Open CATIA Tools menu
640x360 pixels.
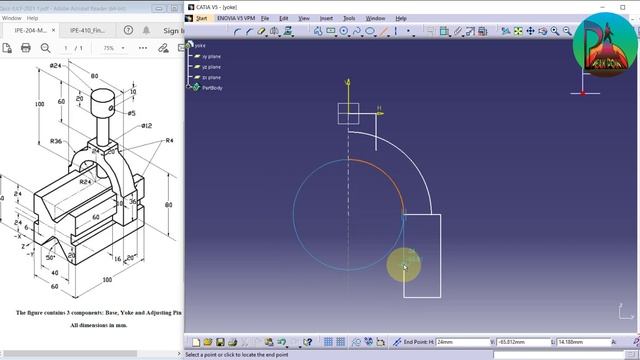coord(349,18)
